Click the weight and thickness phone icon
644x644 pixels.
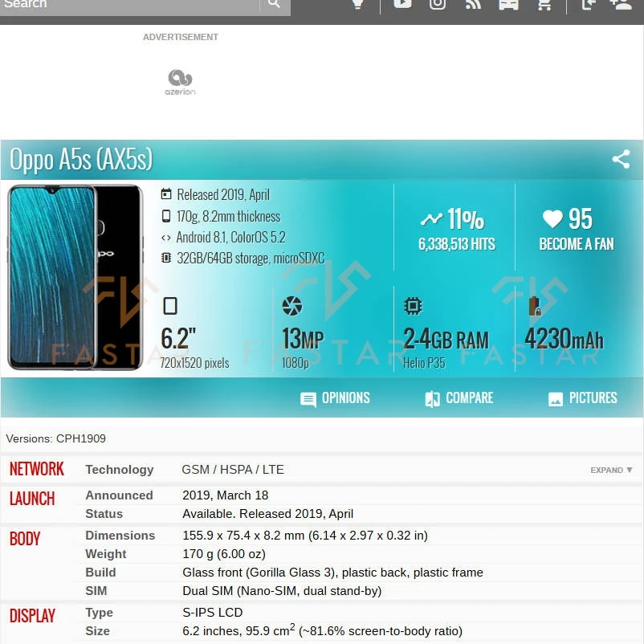tap(166, 216)
